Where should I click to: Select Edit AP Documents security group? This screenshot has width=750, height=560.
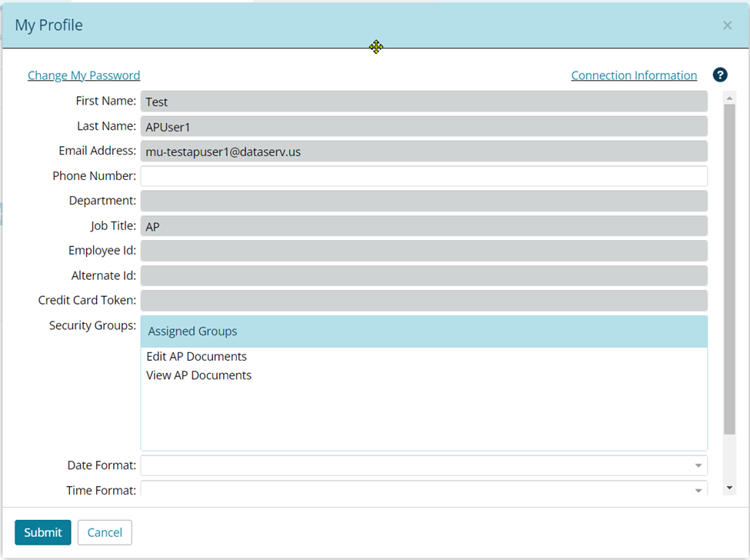point(197,357)
